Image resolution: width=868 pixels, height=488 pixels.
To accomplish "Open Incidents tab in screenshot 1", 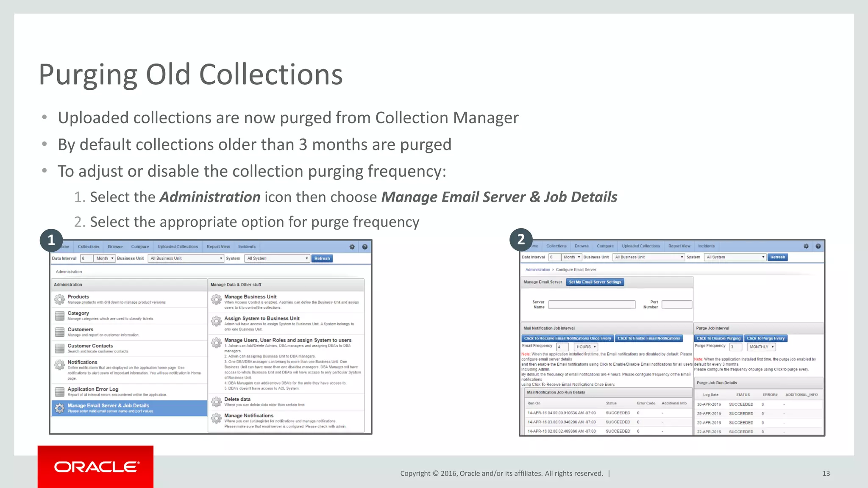I will click(x=247, y=247).
